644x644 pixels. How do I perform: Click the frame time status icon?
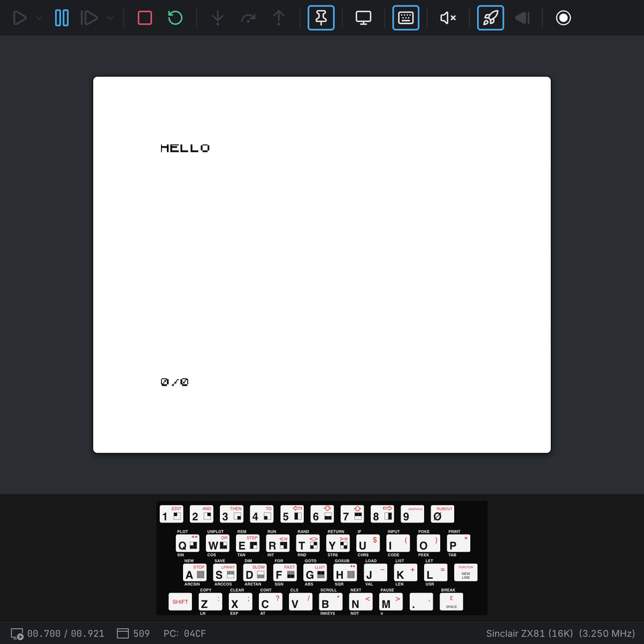coord(17,634)
